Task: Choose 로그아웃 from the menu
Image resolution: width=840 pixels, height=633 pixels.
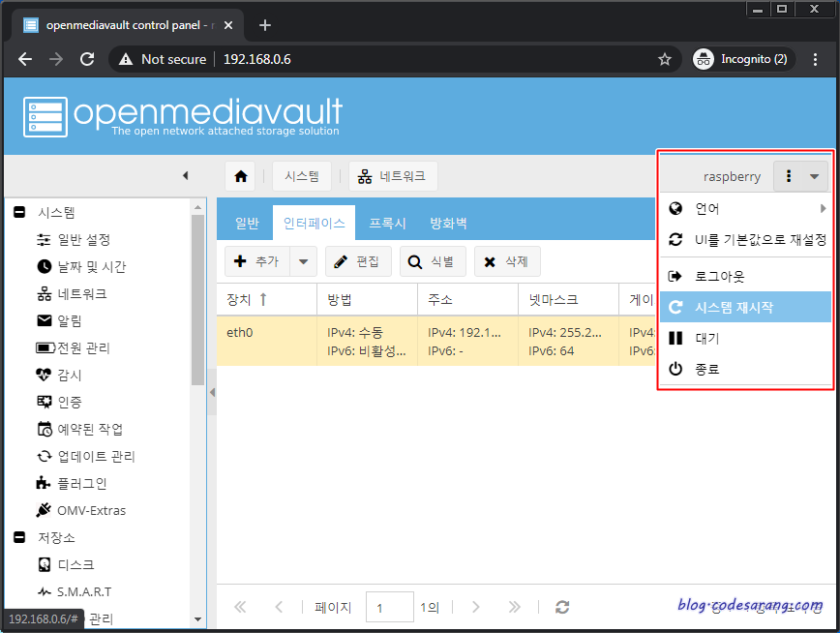Action: 745,276
